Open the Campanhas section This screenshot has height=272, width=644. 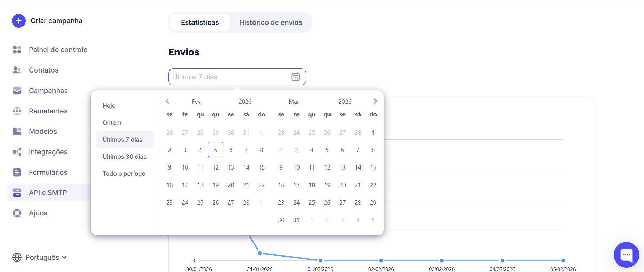48,91
